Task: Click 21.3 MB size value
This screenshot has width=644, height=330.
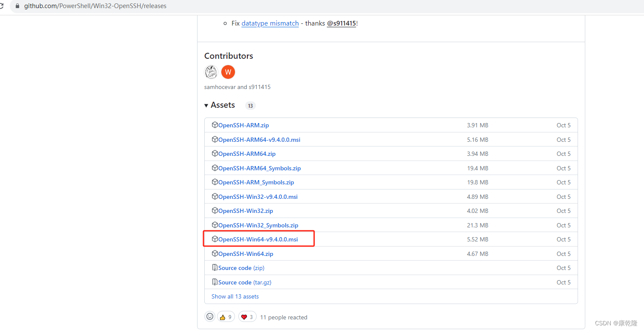Action: 478,225
